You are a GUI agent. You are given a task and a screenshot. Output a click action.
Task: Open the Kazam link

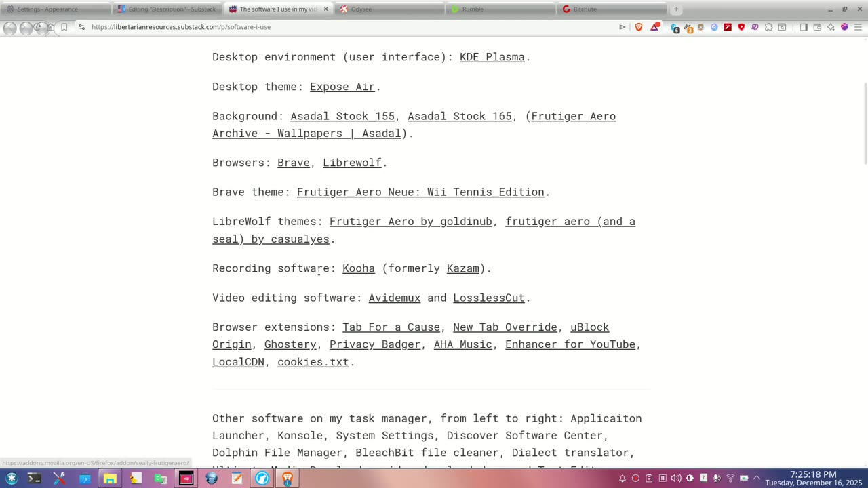462,268
